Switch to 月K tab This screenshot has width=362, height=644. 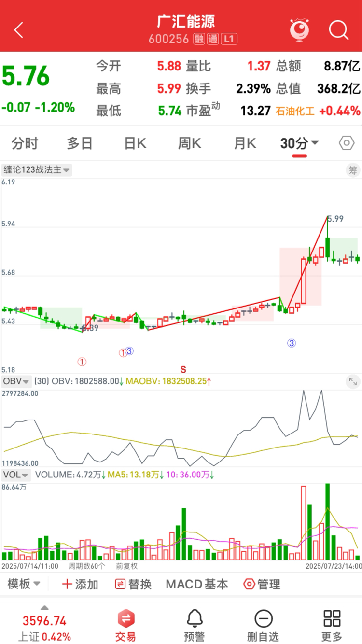click(245, 143)
